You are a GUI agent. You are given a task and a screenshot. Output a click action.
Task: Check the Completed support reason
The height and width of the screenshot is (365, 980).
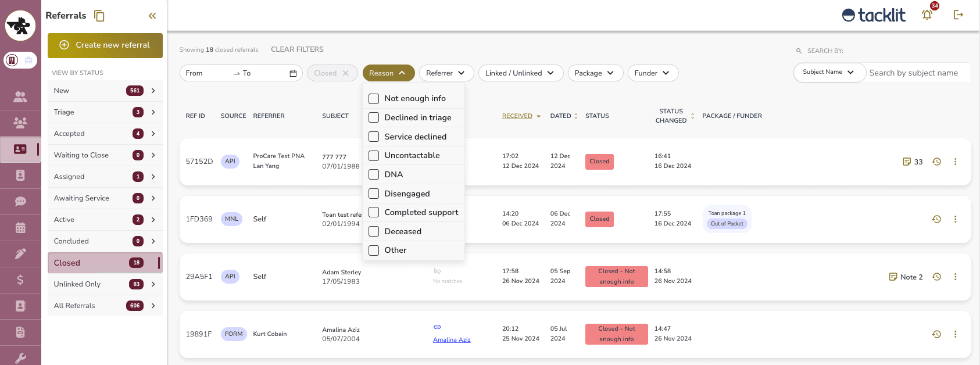[x=374, y=213]
